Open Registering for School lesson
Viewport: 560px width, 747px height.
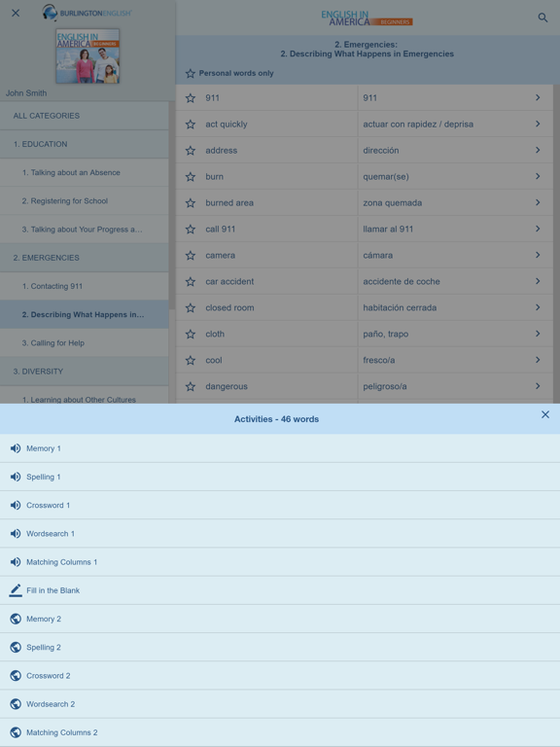(x=85, y=201)
